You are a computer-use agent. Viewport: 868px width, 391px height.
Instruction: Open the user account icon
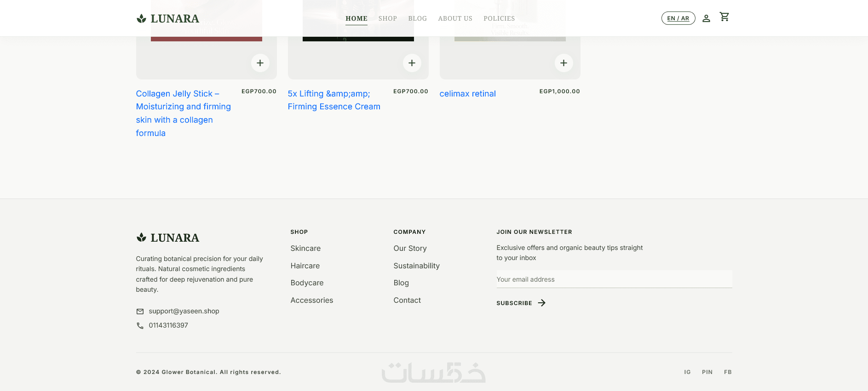706,18
